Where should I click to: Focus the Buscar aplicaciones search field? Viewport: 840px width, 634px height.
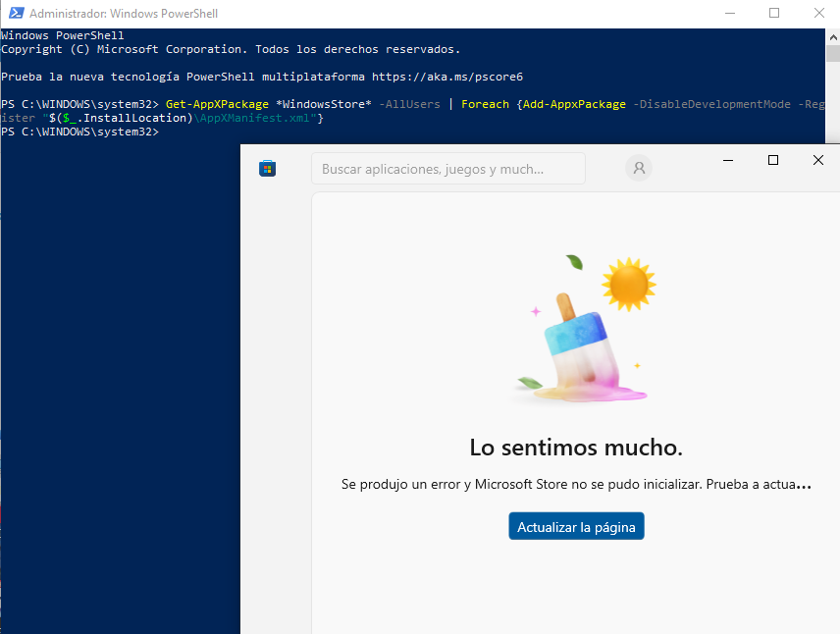tap(448, 169)
